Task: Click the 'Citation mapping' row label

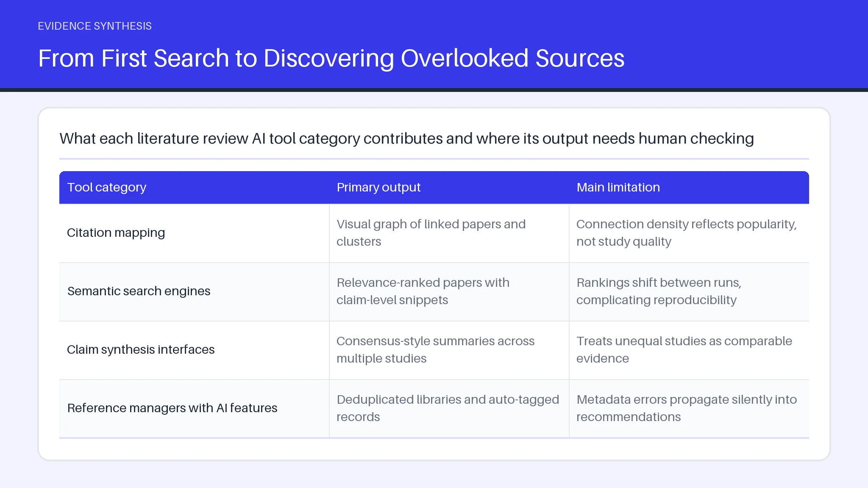Action: pyautogui.click(x=194, y=233)
